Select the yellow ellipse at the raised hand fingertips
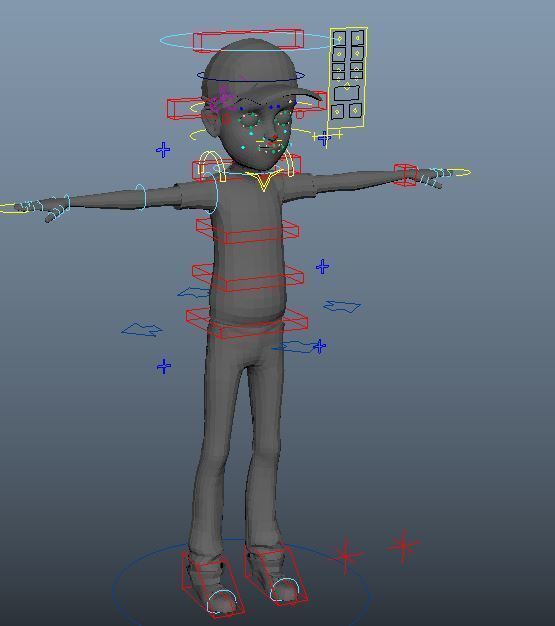The width and height of the screenshot is (555, 626). point(459,173)
